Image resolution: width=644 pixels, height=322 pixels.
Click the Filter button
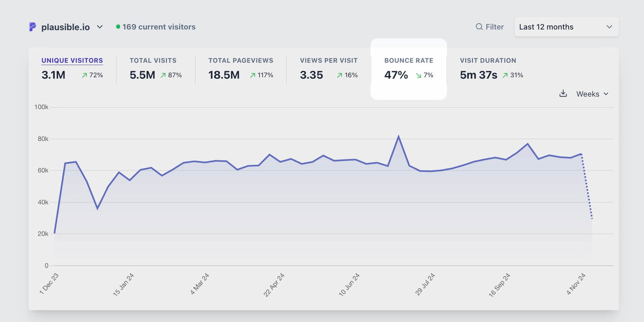coord(490,27)
